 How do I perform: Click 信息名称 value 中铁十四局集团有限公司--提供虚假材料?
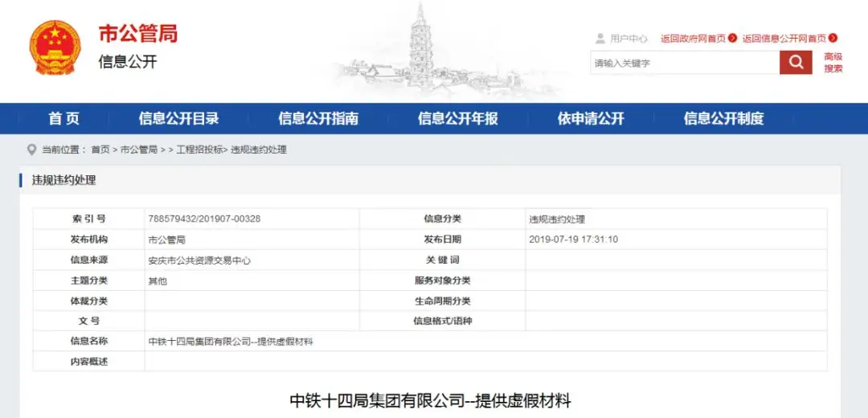click(x=231, y=342)
